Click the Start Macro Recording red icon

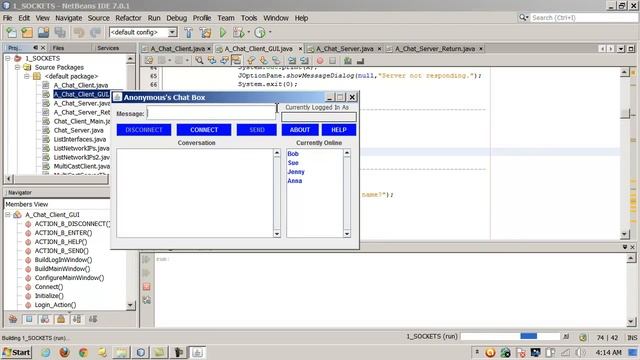(320, 61)
